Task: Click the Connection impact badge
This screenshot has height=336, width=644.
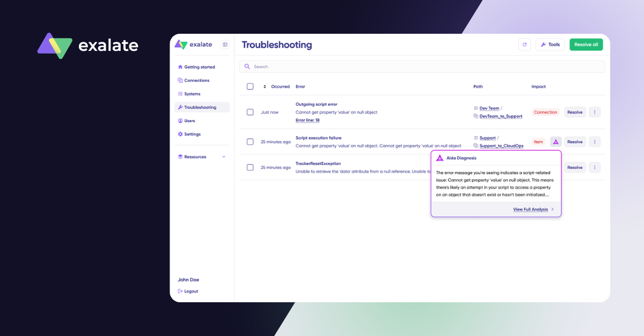Action: tap(545, 112)
